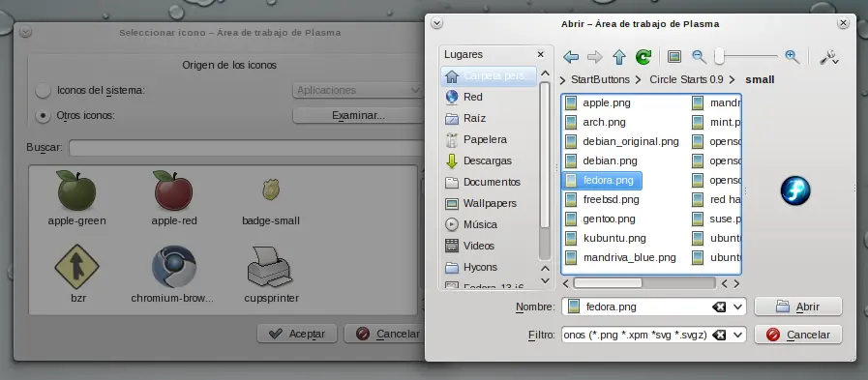The image size is (868, 380).
Task: Select debian.png file
Action: pos(602,161)
